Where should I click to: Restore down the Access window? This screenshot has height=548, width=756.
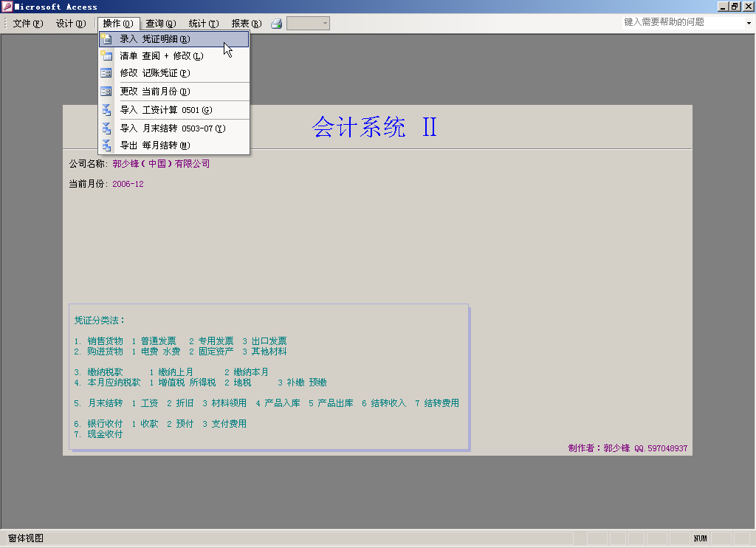[735, 7]
